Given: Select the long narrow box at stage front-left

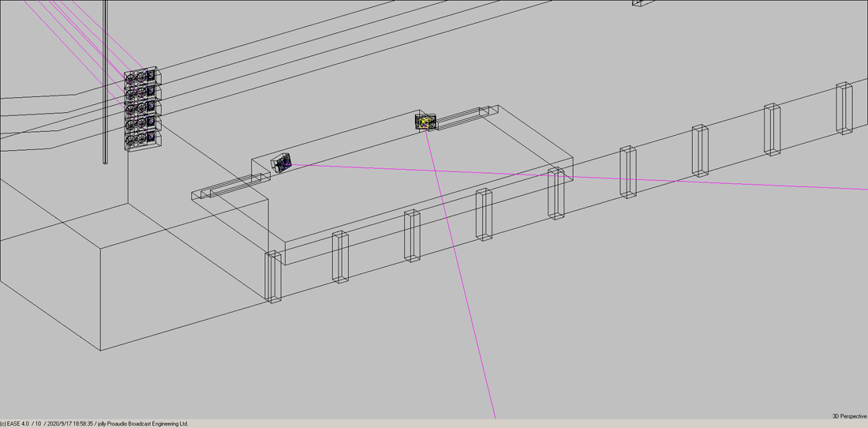Looking at the screenshot, I should click(x=230, y=187).
